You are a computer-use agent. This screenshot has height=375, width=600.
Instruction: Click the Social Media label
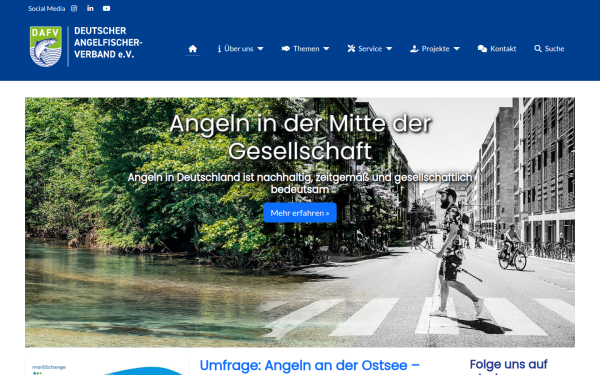47,8
